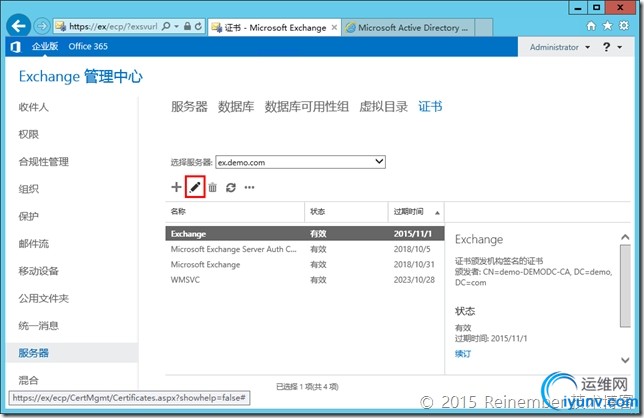Click the details pane scrollbar thumb
644x418 pixels.
coord(625,286)
